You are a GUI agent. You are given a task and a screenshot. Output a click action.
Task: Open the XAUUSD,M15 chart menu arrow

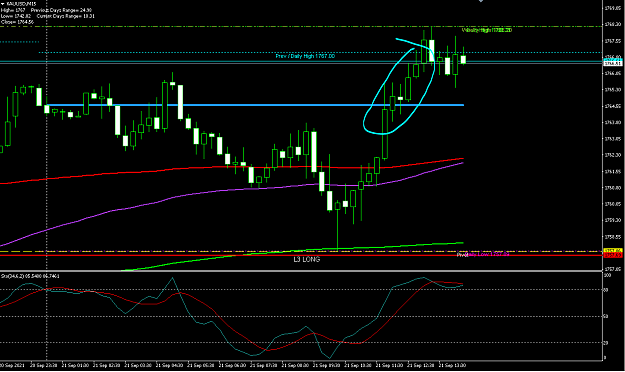point(3,4)
